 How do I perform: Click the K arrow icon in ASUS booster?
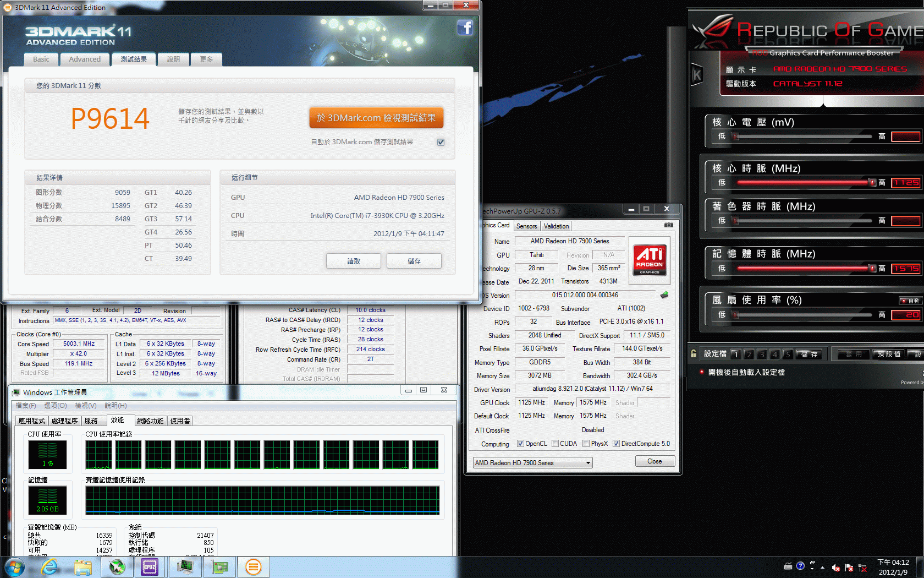point(697,75)
